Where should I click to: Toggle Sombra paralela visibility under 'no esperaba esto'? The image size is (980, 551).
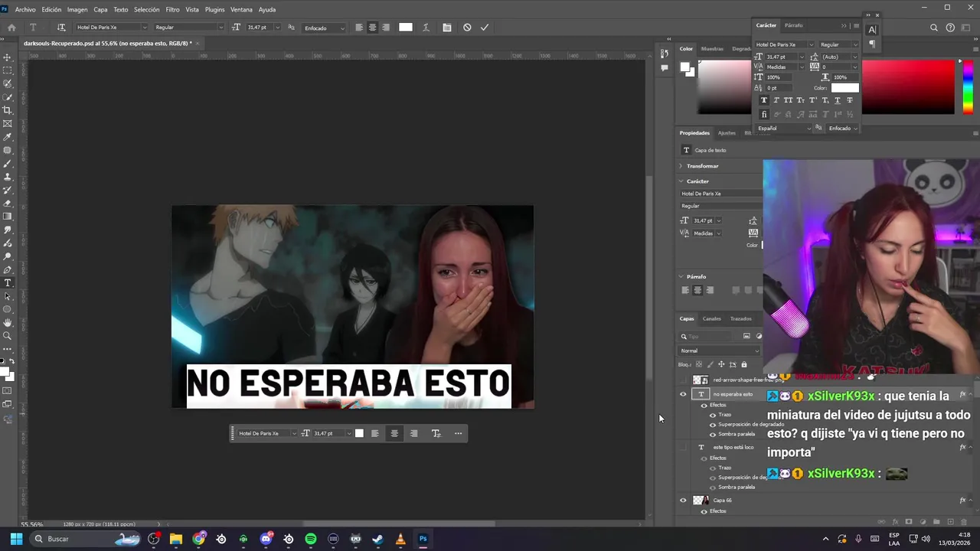coord(713,434)
